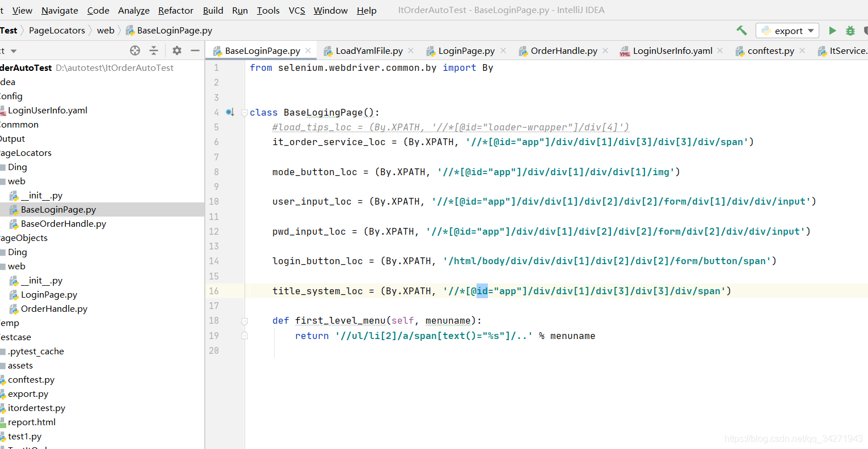Screen dimensions: 868x449
Task: Click the locate-in-project crosshair icon
Action: [x=135, y=50]
